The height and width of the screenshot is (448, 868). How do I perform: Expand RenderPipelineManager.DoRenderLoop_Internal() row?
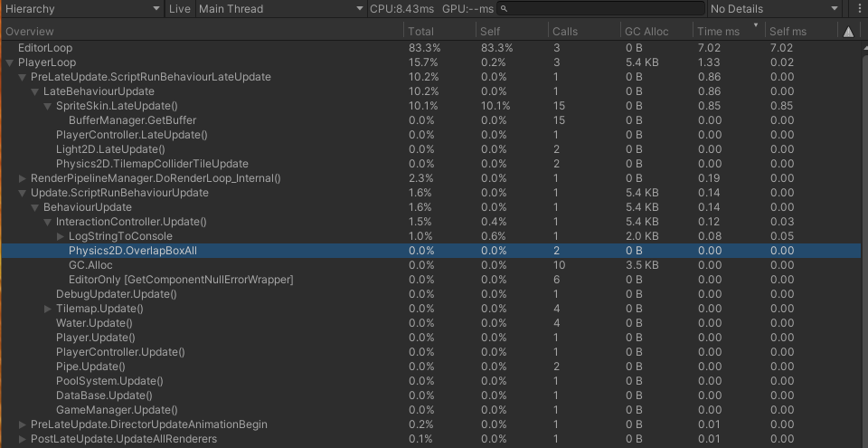(22, 178)
